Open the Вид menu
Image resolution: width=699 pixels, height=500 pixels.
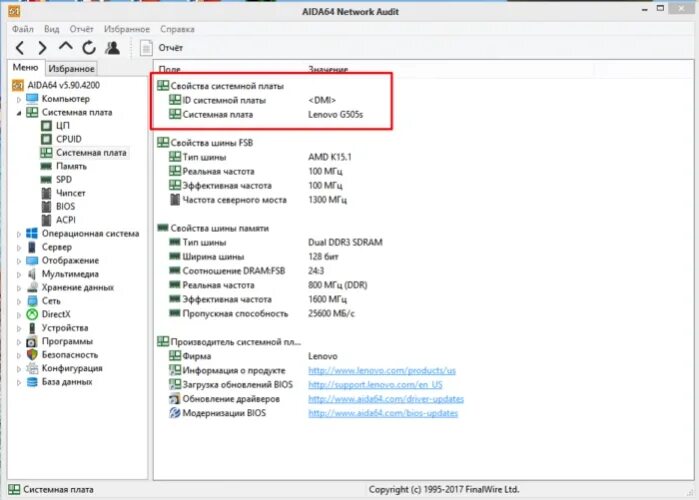click(x=51, y=29)
